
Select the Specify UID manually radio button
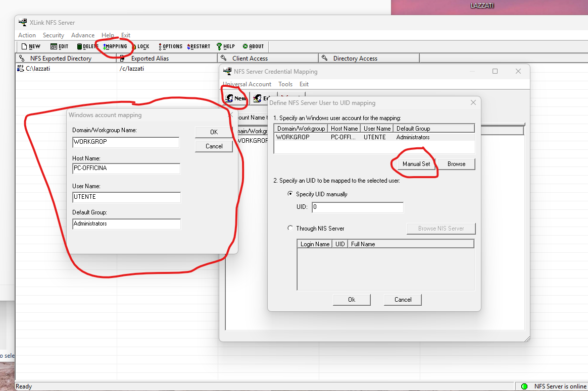point(290,194)
